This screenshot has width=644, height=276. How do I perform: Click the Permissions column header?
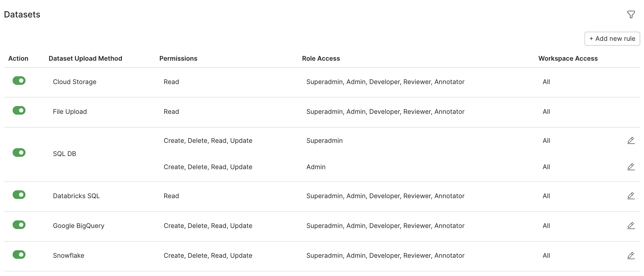coord(178,59)
